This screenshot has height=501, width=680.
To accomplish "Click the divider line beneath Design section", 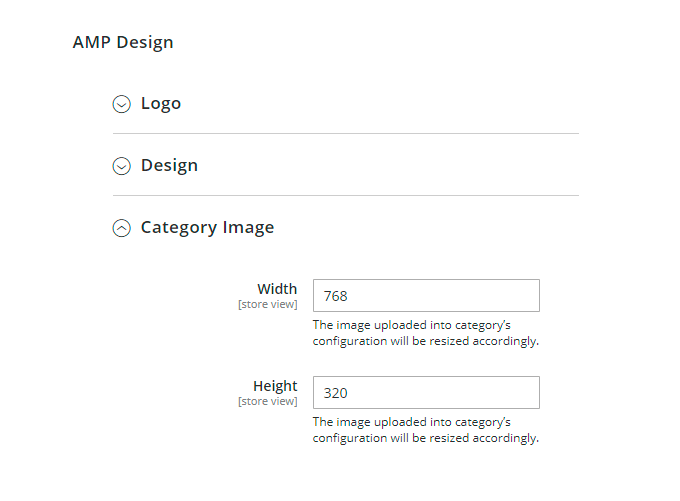I will pyautogui.click(x=345, y=196).
